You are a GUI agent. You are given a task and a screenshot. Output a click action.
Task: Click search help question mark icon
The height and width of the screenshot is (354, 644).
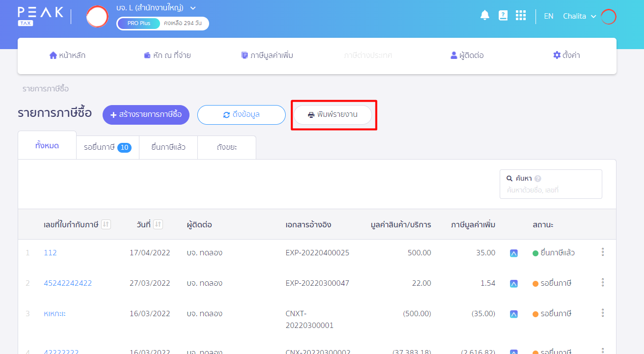[x=538, y=179]
